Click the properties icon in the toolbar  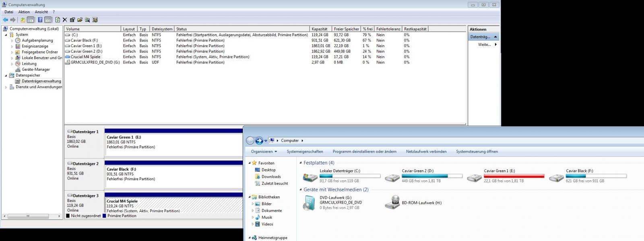pos(72,20)
